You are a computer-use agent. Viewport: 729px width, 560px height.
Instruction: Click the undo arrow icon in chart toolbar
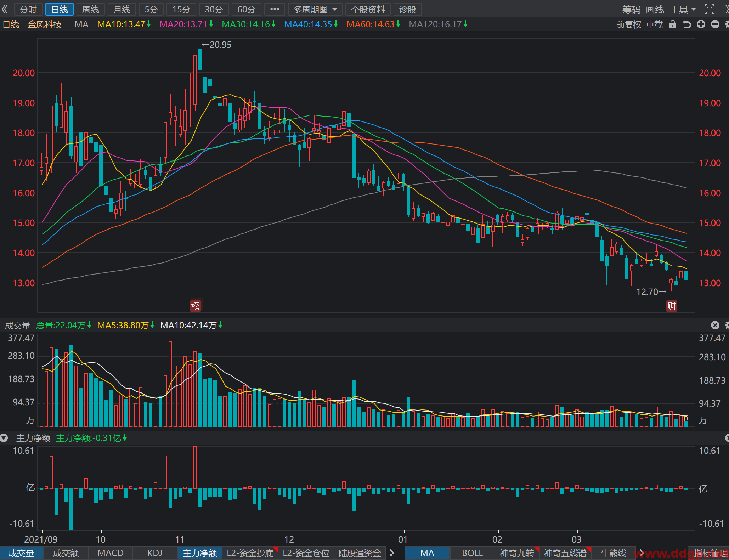pyautogui.click(x=686, y=24)
